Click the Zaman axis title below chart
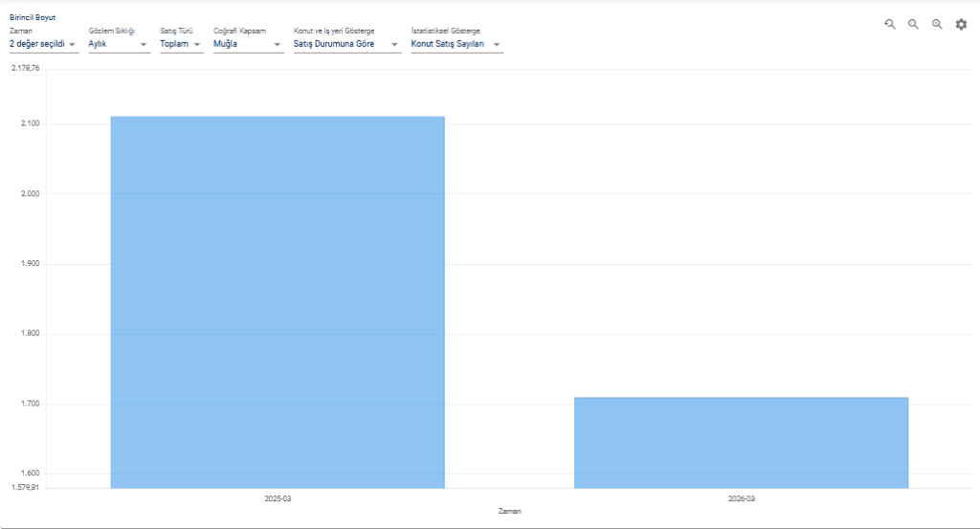The height and width of the screenshot is (529, 980). click(x=509, y=512)
